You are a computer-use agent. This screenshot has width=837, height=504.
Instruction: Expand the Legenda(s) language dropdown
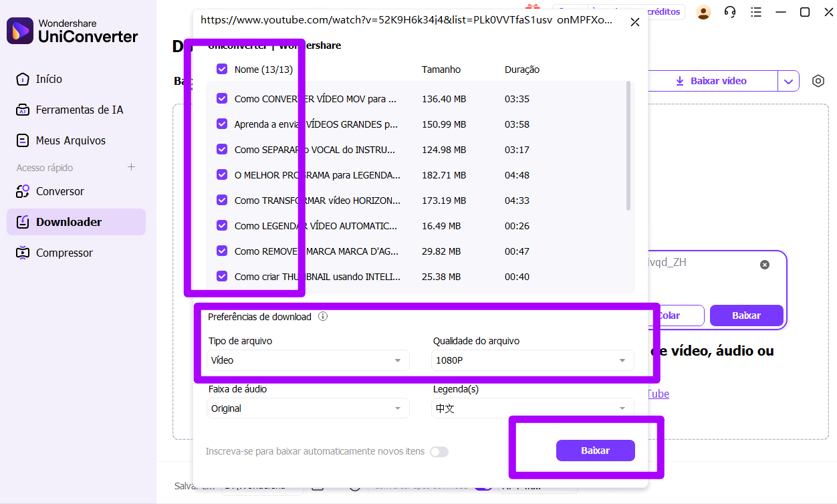[532, 408]
